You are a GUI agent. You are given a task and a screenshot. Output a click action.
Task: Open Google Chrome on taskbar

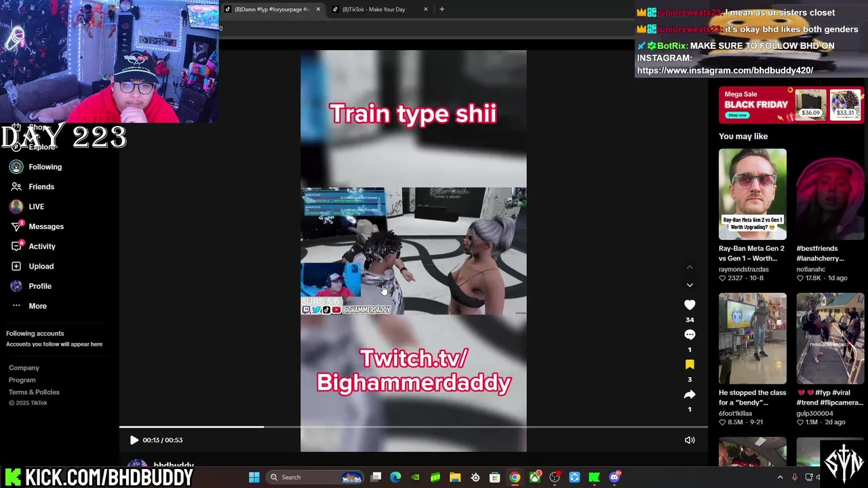click(x=515, y=477)
